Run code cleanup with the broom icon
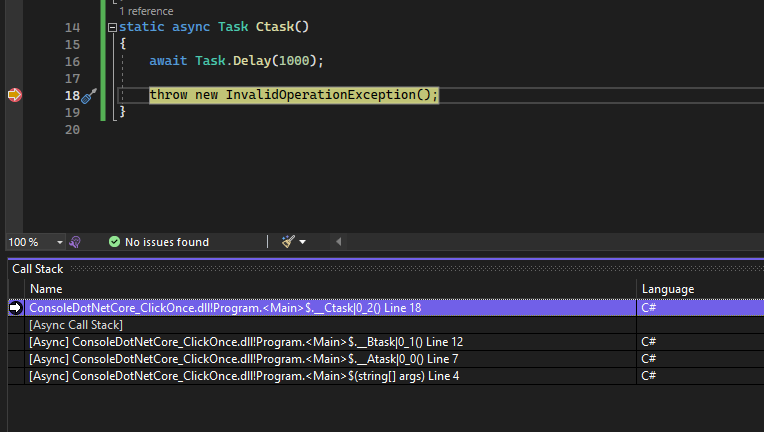 pyautogui.click(x=288, y=242)
